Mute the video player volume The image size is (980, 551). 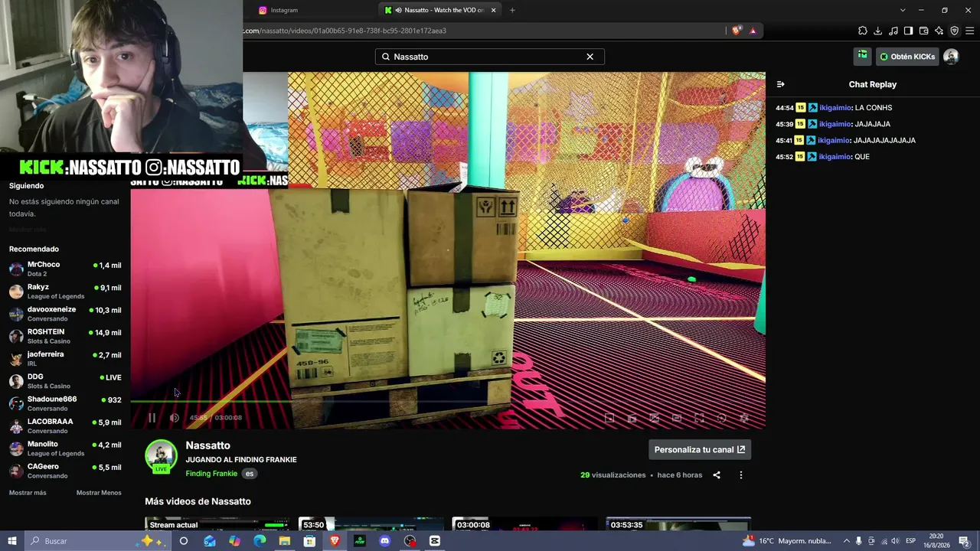click(x=175, y=418)
